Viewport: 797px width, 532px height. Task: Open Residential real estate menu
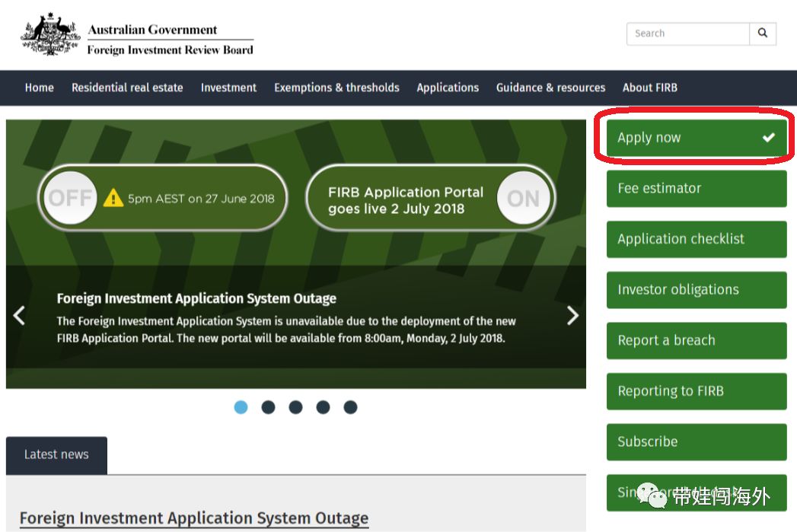point(127,88)
